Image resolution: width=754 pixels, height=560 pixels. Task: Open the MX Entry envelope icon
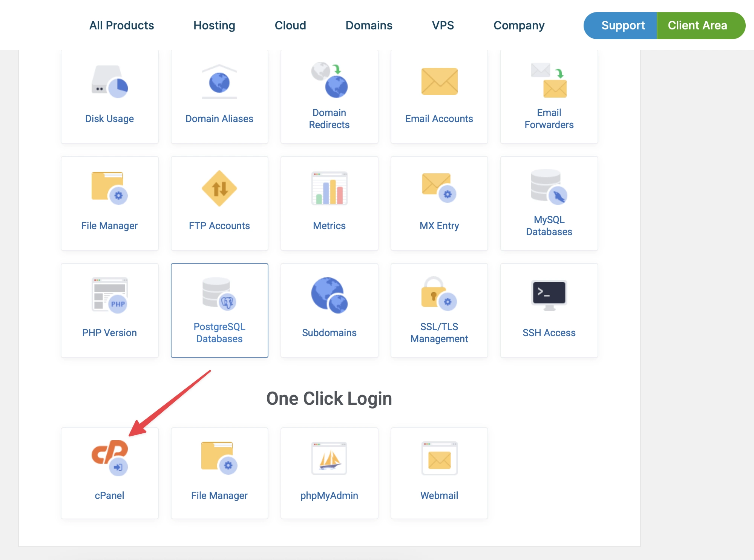click(439, 188)
